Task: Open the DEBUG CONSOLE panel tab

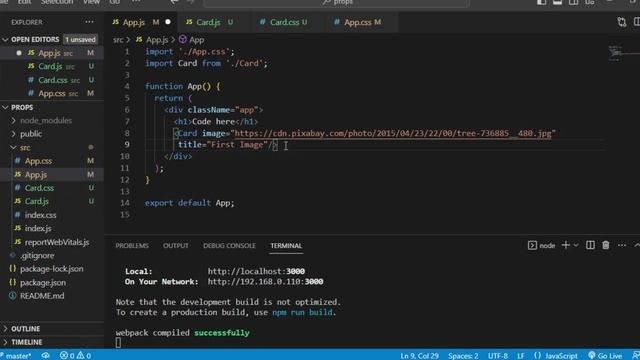Action: pos(229,246)
